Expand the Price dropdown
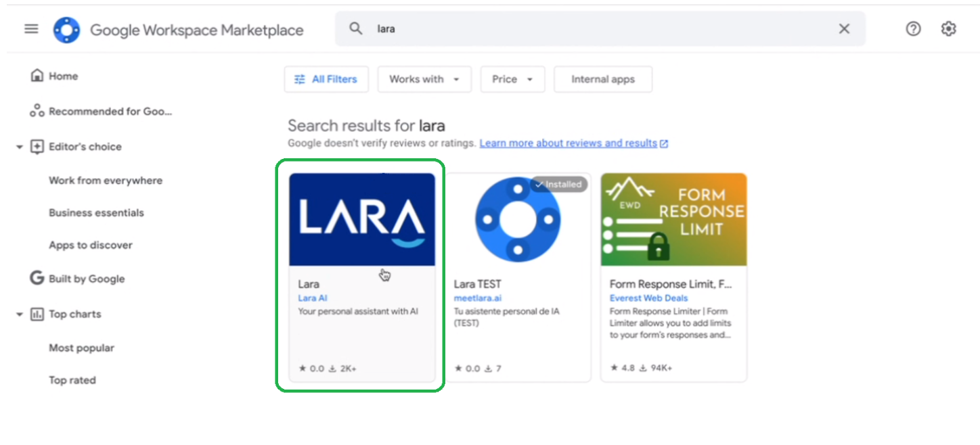This screenshot has width=980, height=445. pyautogui.click(x=512, y=79)
